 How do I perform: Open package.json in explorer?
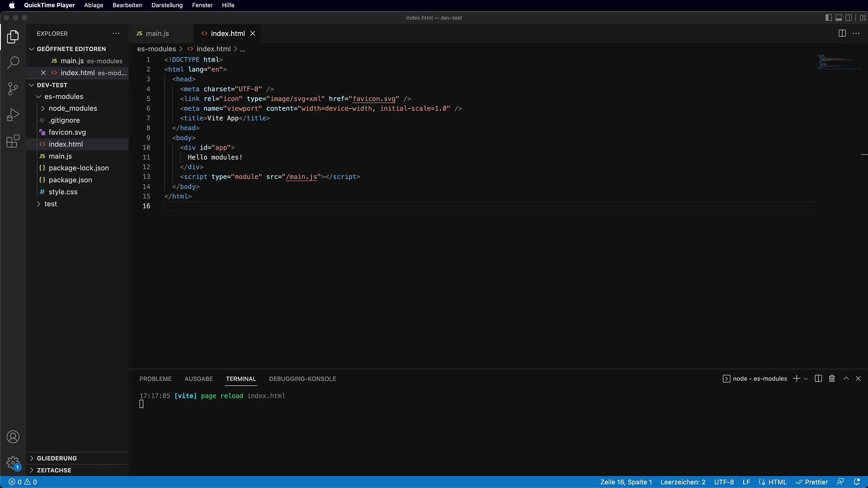[70, 180]
